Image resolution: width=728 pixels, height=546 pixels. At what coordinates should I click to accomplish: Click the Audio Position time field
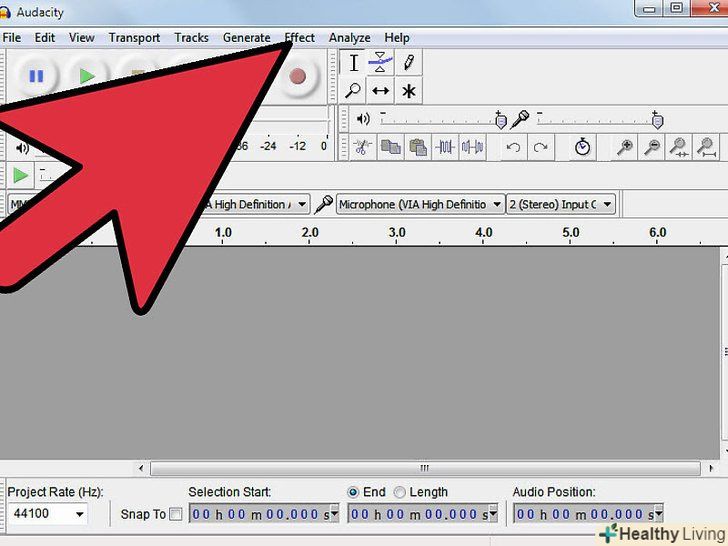point(588,514)
